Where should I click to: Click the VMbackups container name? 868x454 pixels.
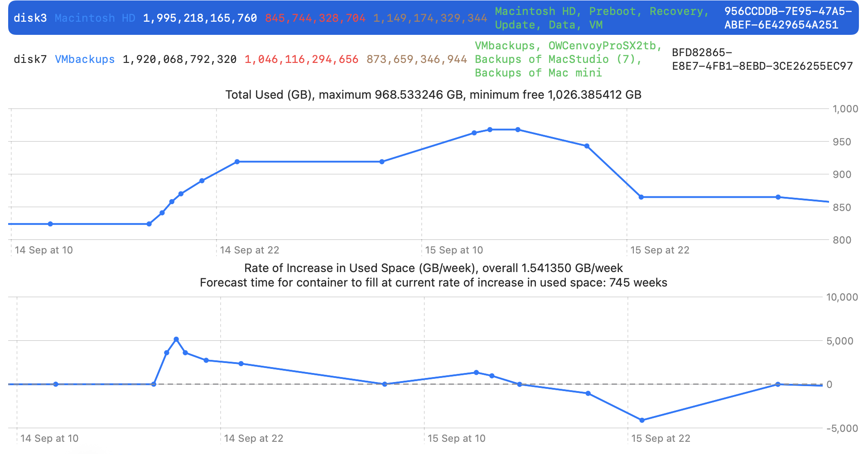pos(85,59)
